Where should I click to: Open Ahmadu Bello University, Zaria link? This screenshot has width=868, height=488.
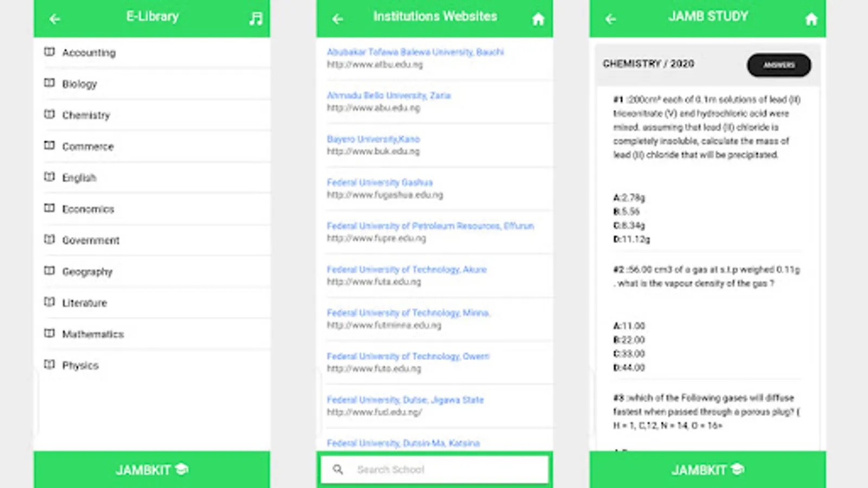(x=388, y=95)
